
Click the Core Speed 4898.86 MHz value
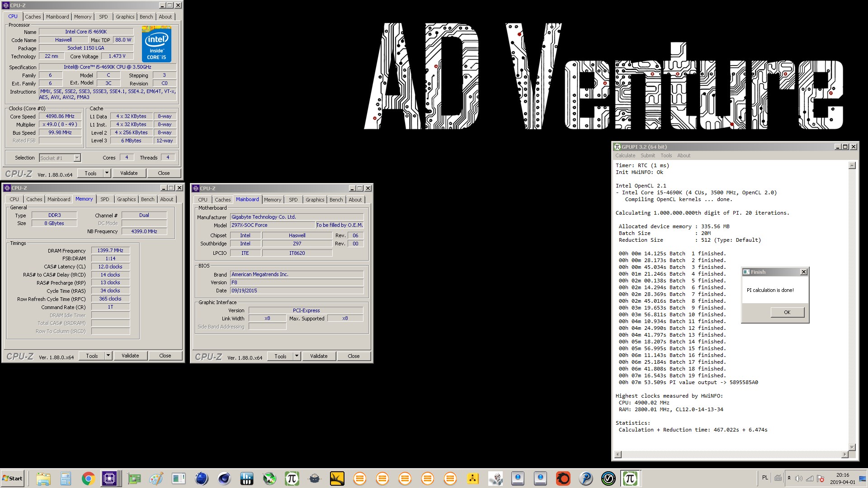[x=60, y=116]
